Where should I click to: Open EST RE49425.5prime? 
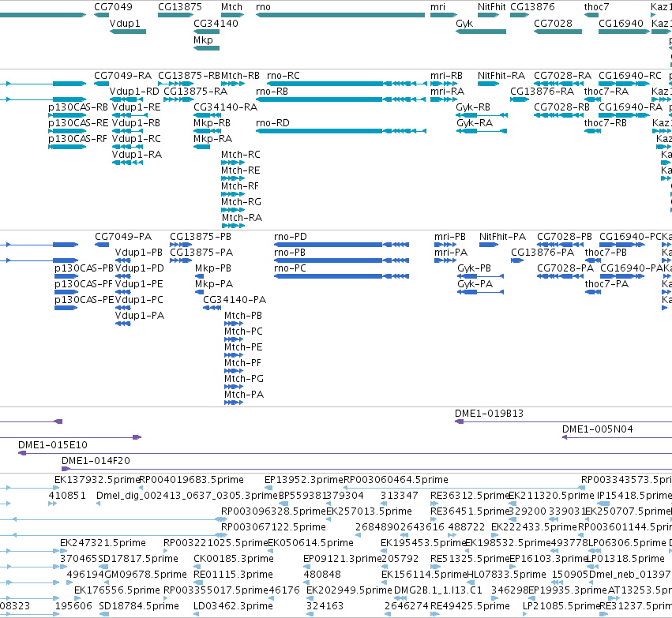pos(470,606)
